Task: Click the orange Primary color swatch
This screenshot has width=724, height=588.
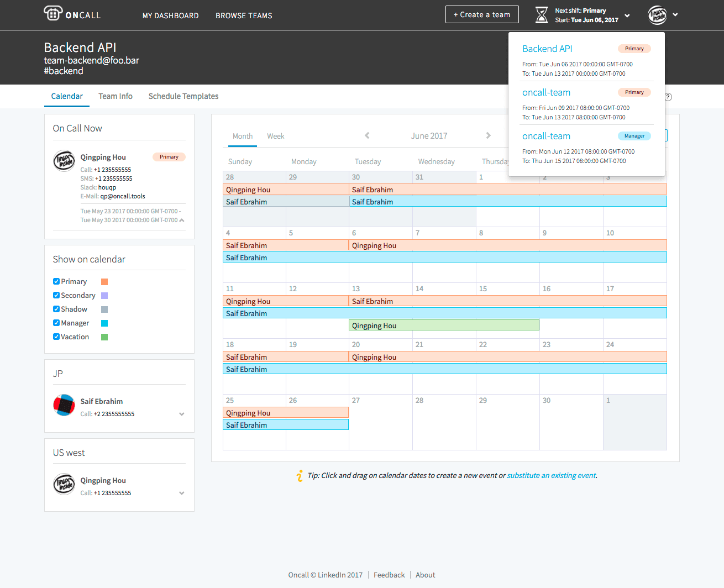Action: [104, 281]
